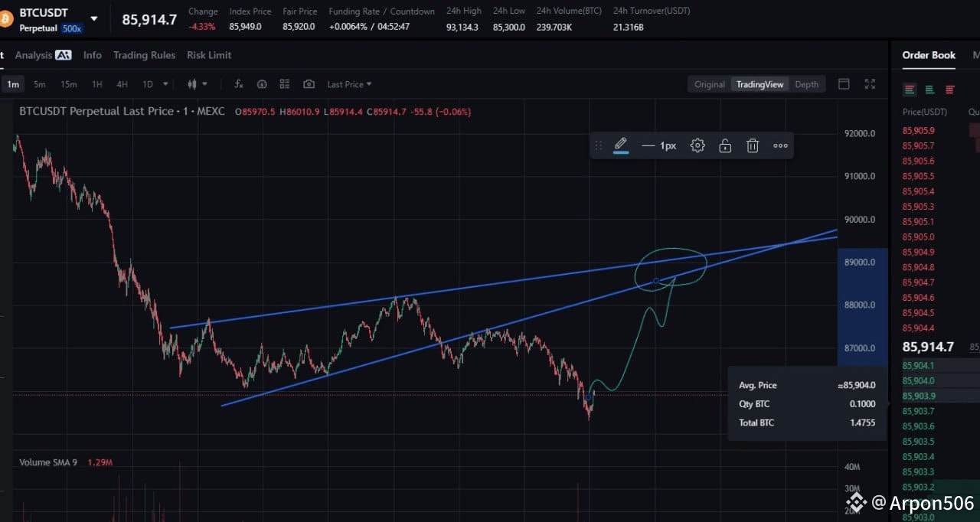The width and height of the screenshot is (980, 522).
Task: Click the bid price 85,904.1
Action: pos(918,366)
